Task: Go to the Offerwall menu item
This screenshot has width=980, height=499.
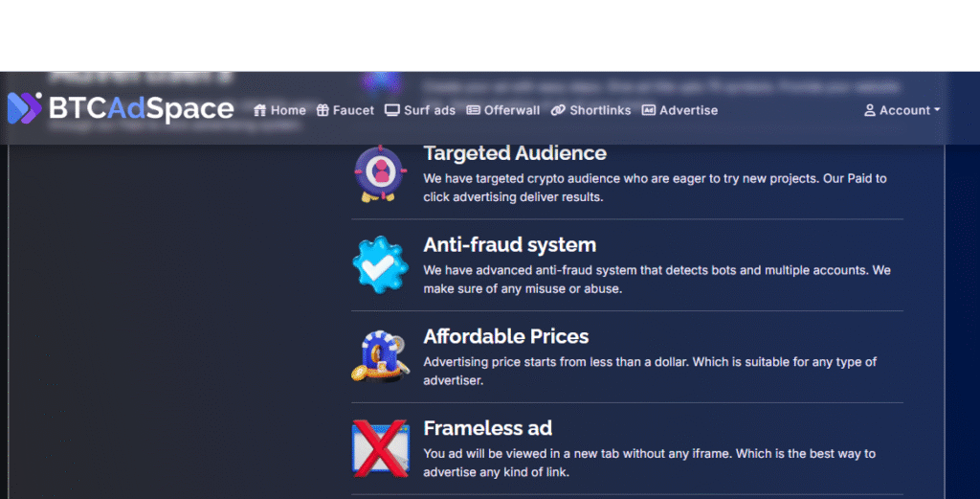Action: (512, 110)
